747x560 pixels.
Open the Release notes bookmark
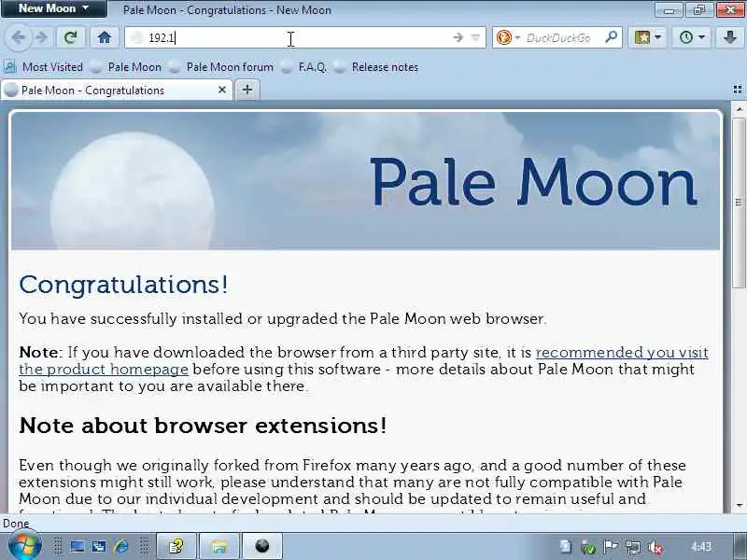point(376,67)
